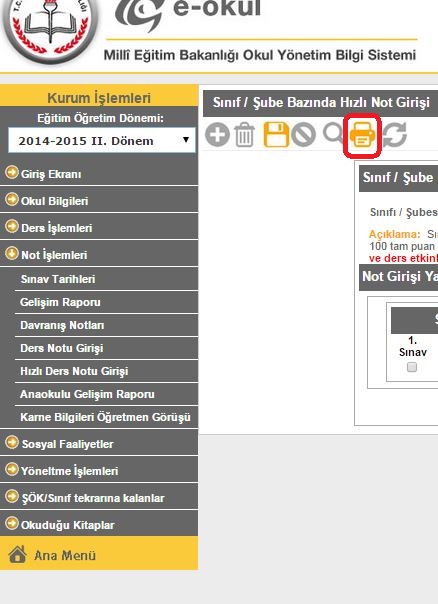Click the e-okul logo
The height and width of the screenshot is (604, 438).
click(x=189, y=13)
